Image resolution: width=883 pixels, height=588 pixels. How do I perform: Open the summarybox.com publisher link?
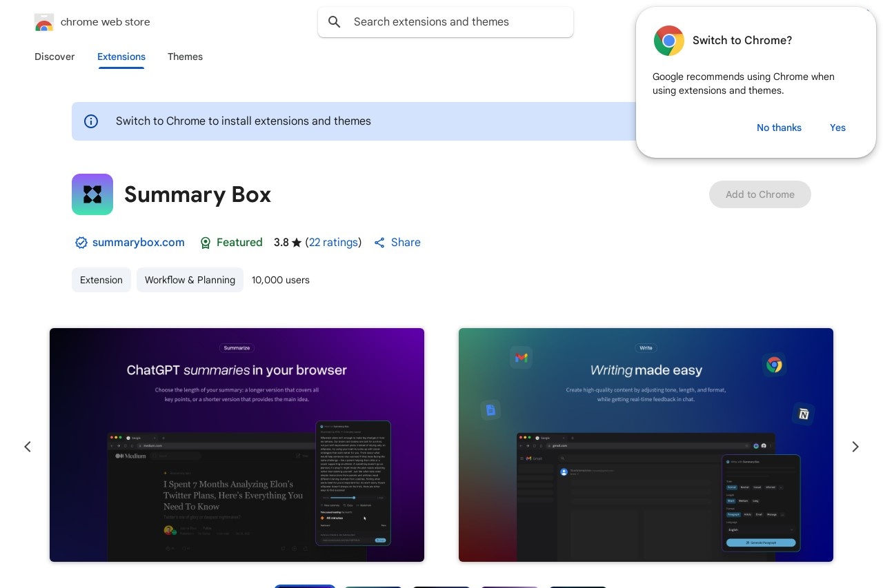[139, 242]
